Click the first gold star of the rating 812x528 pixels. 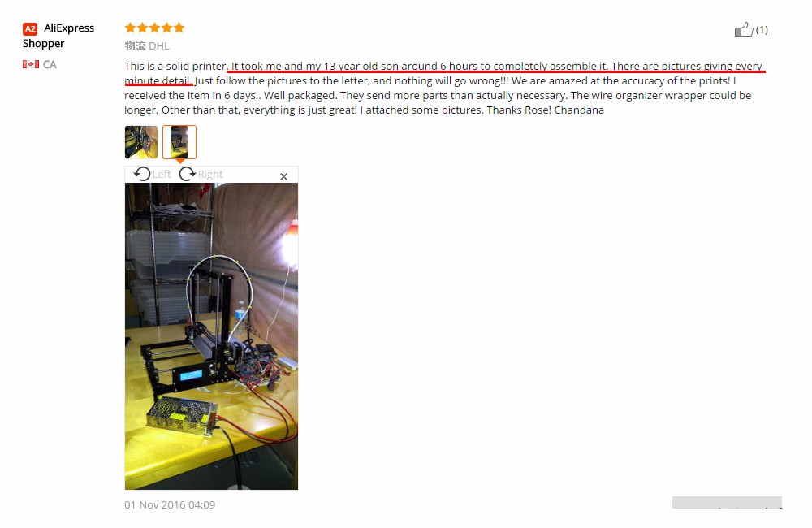tap(130, 28)
